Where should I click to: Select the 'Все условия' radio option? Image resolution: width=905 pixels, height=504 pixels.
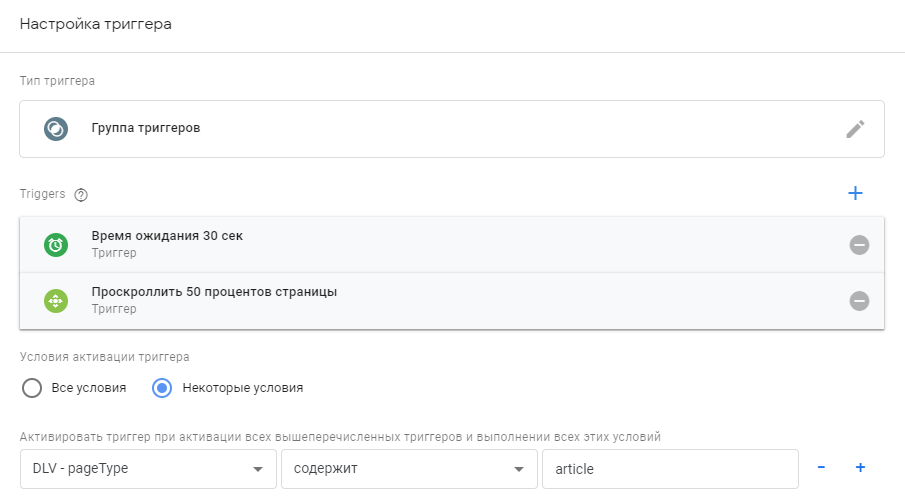point(32,388)
